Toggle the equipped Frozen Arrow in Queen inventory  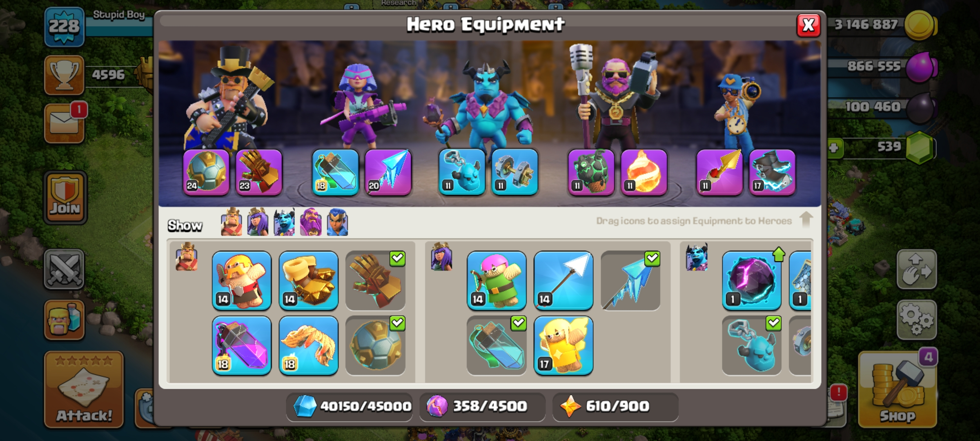[x=630, y=281]
